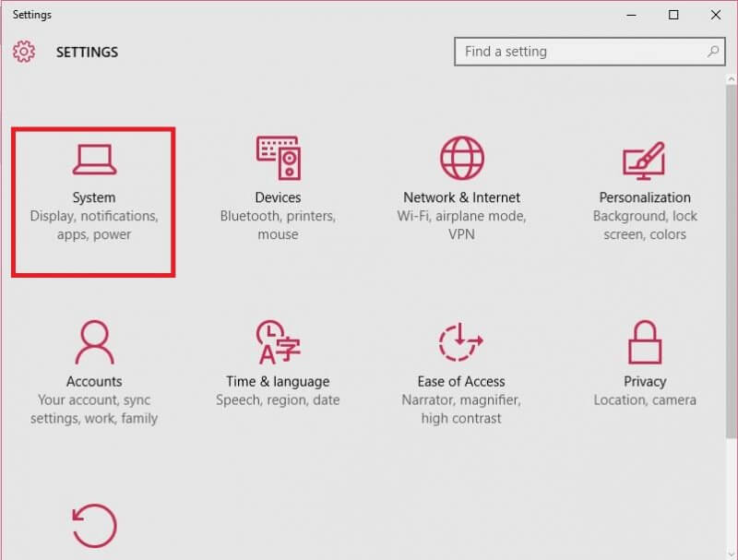The height and width of the screenshot is (560, 738).
Task: Click 'Background, lock screen, colors' description
Action: point(645,225)
